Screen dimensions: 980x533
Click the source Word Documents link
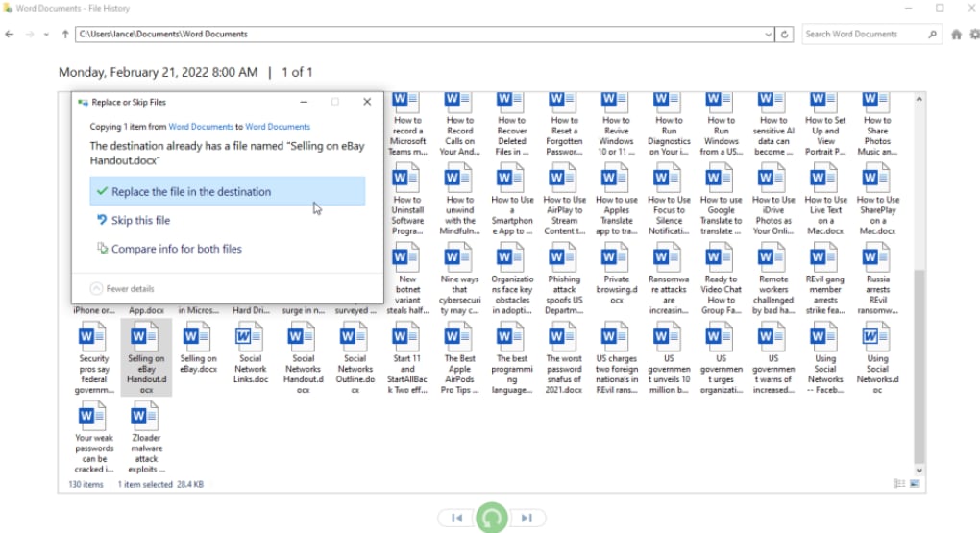coord(201,127)
